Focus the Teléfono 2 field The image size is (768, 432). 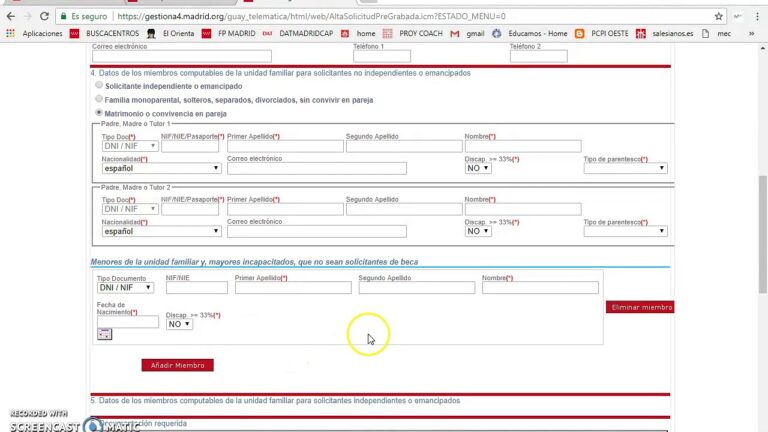tap(538, 56)
